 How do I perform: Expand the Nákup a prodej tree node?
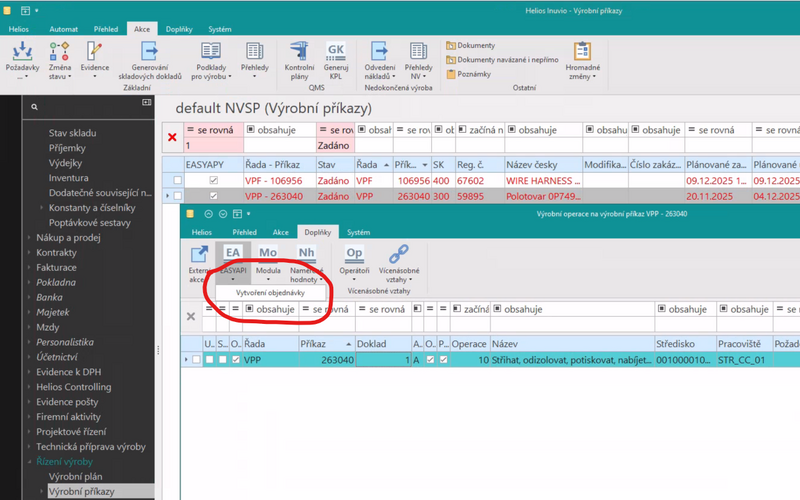29,237
